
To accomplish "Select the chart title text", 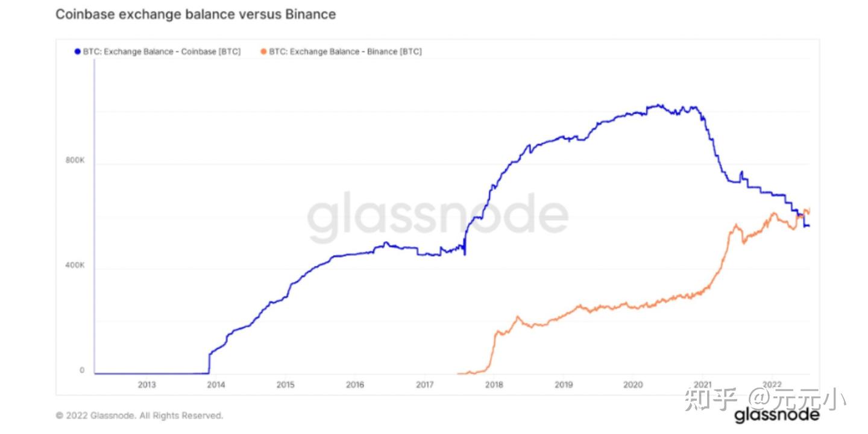I will coord(195,14).
